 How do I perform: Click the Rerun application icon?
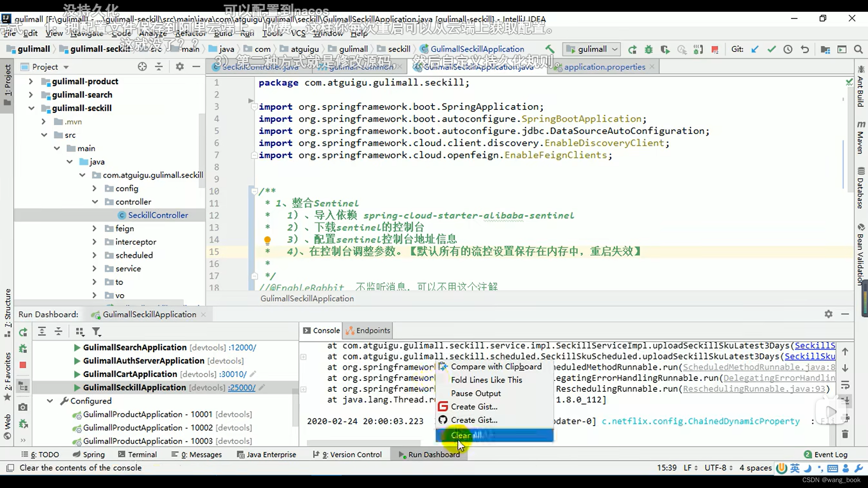tap(22, 332)
